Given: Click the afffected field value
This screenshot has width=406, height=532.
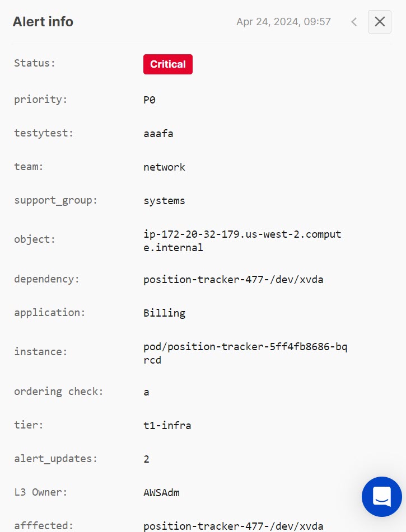Looking at the screenshot, I should tap(234, 526).
